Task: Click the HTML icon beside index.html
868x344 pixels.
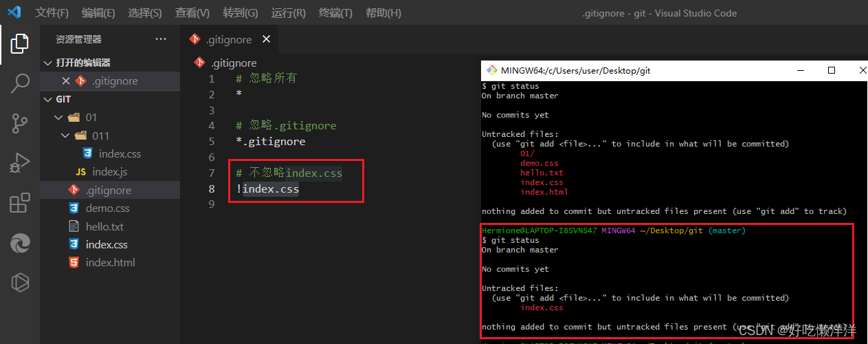Action: pos(74,263)
